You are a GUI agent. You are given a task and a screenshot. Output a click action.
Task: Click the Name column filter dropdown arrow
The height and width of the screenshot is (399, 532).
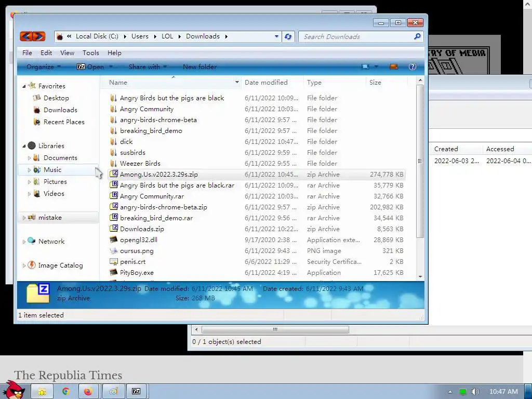click(237, 83)
